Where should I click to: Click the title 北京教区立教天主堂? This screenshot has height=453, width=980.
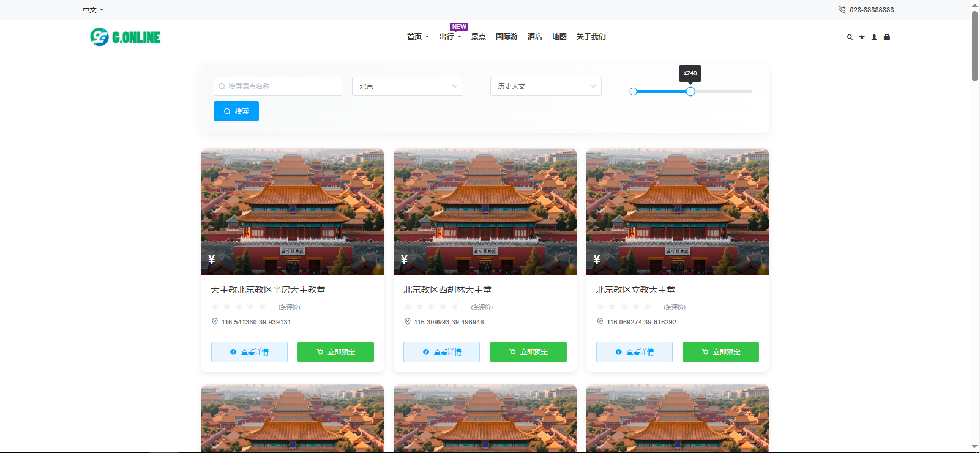click(636, 290)
